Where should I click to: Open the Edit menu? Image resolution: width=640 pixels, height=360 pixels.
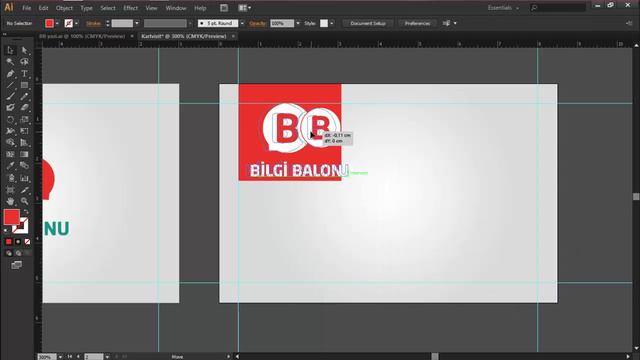pos(43,8)
